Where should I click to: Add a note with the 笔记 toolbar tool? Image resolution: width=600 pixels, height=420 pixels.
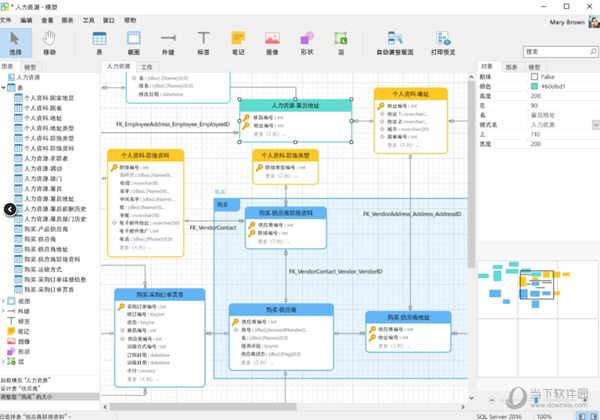(x=238, y=43)
